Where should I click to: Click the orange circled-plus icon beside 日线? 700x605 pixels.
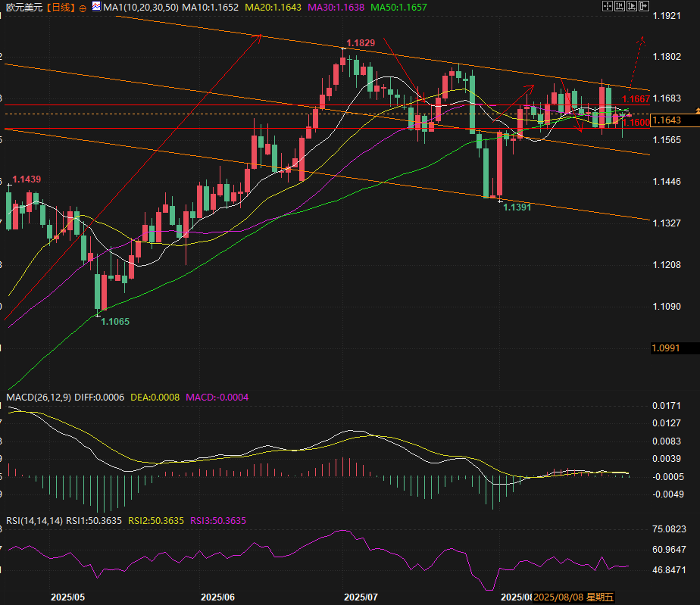point(83,8)
